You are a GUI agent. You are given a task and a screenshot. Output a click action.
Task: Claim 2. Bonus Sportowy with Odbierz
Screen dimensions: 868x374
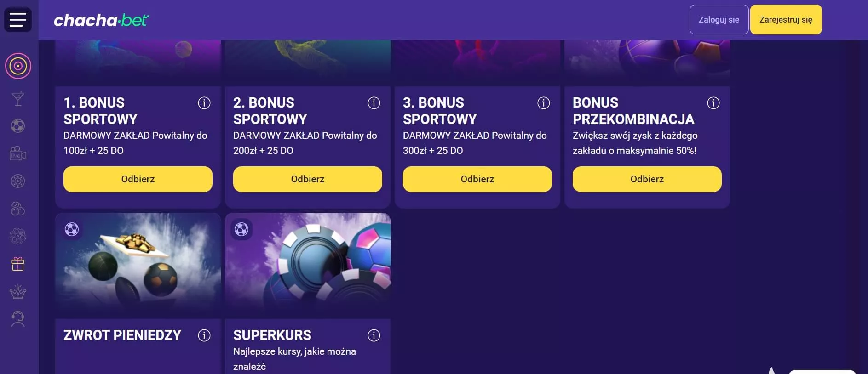(307, 179)
